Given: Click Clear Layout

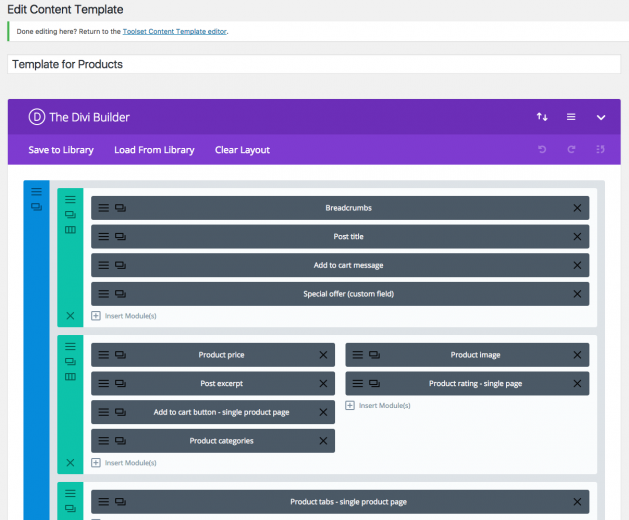Looking at the screenshot, I should click(242, 150).
